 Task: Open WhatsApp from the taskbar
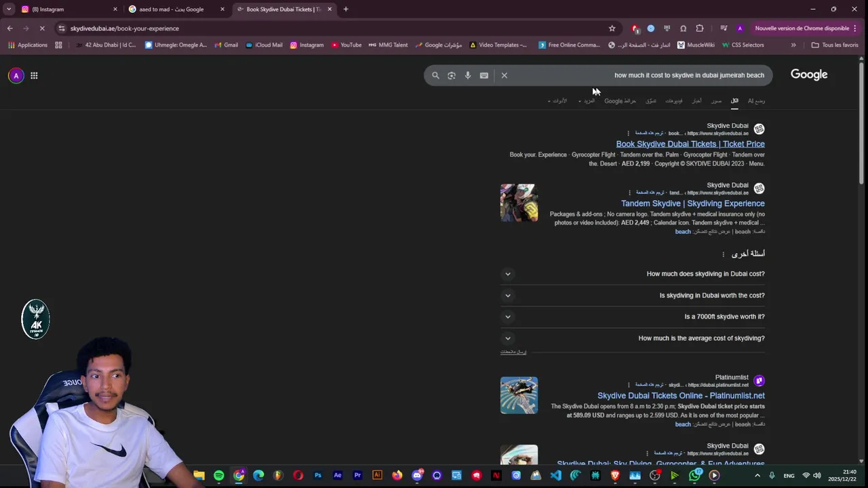tap(694, 476)
